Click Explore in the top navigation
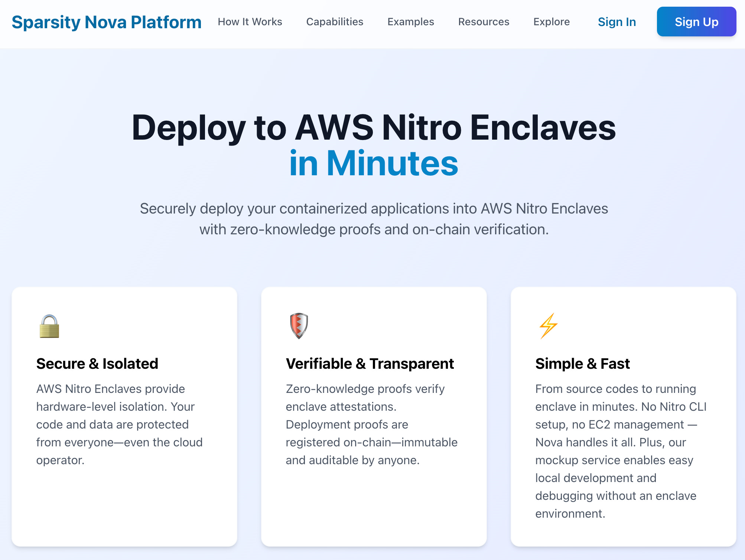This screenshot has height=560, width=745. (552, 22)
